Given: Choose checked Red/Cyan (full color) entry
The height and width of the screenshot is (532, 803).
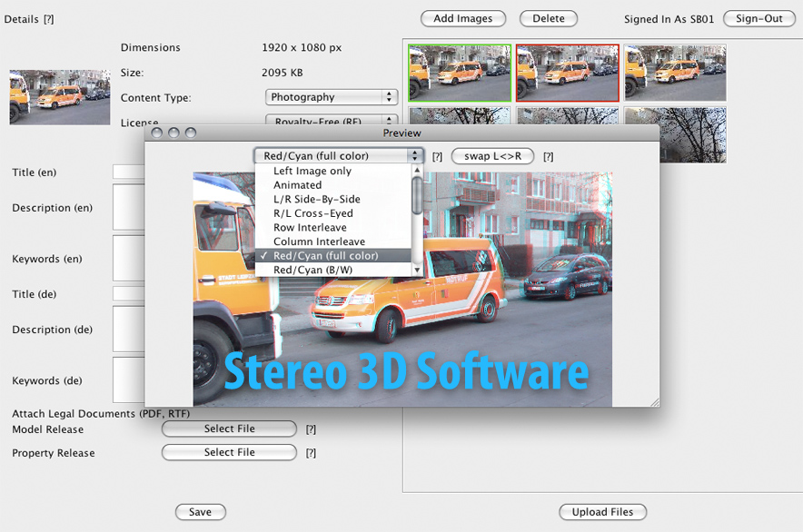Looking at the screenshot, I should pos(332,255).
